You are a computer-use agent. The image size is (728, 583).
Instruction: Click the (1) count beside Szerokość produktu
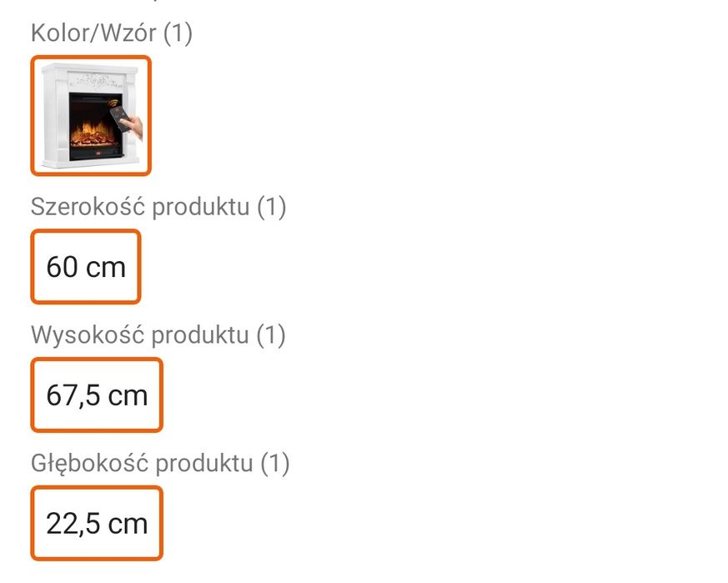[x=272, y=207]
